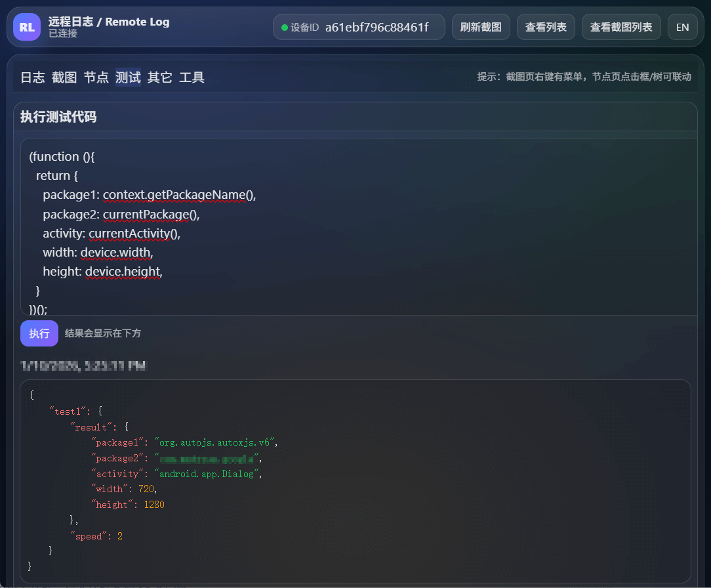
Task: Switch to the 截图 tab
Action: (x=64, y=77)
